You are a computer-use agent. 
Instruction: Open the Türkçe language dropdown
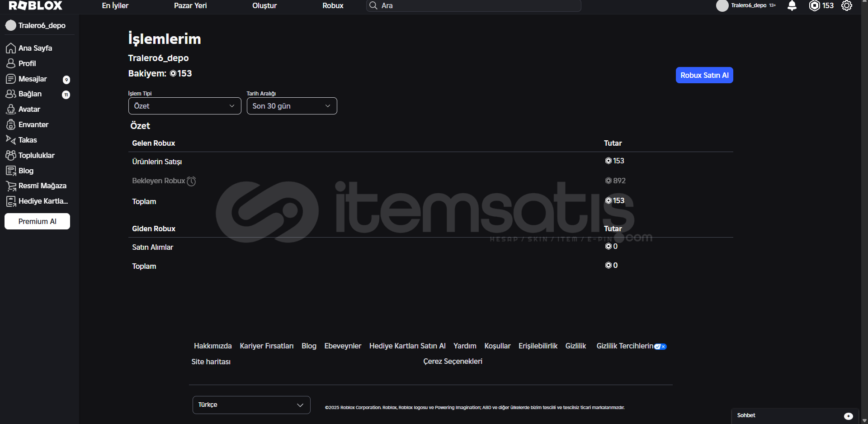point(251,405)
